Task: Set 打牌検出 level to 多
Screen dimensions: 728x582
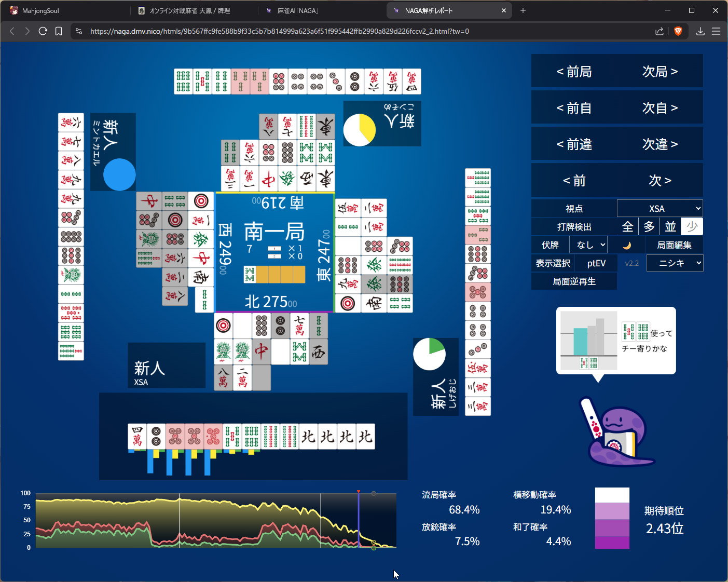Action: point(649,227)
